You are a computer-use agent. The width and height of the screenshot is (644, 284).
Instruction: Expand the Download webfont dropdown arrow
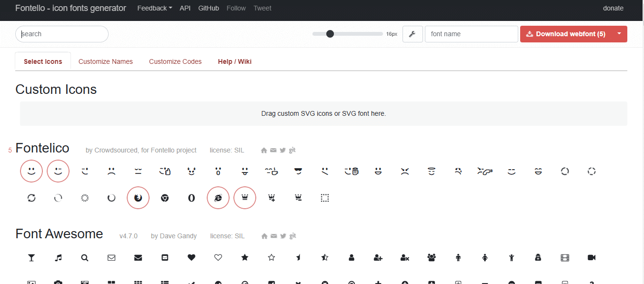[x=620, y=34]
